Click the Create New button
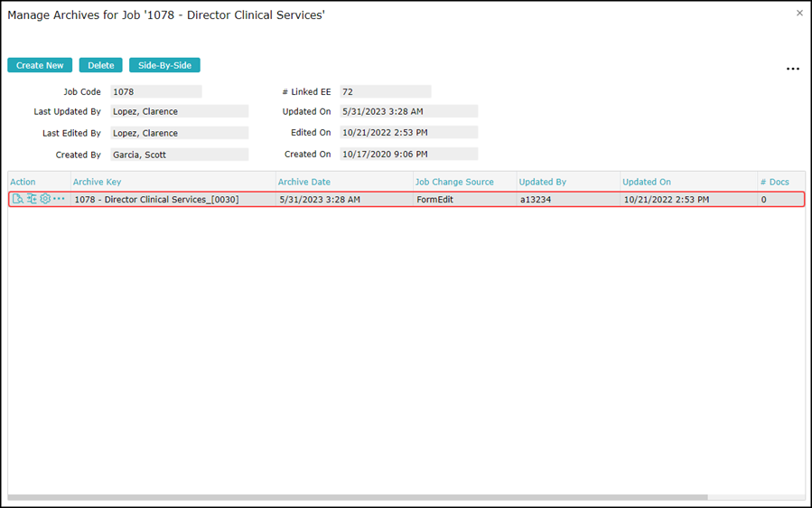The width and height of the screenshot is (812, 508). [40, 65]
